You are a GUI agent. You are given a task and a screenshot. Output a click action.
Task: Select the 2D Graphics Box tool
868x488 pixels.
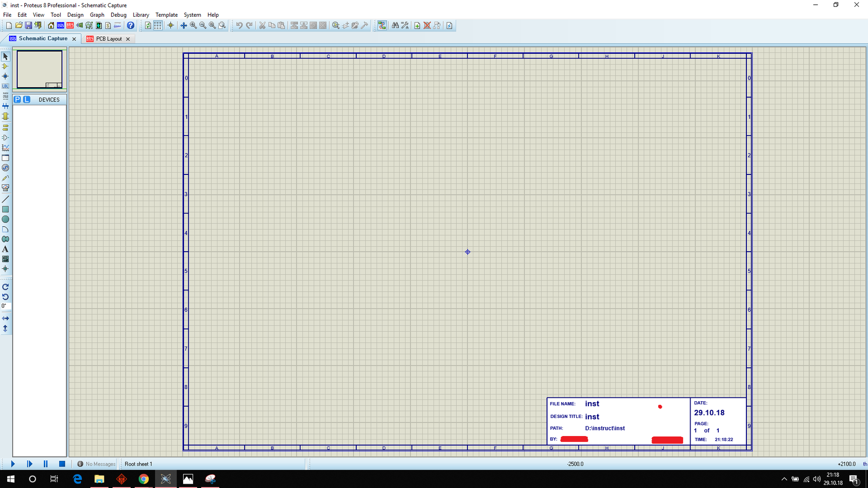(5, 209)
